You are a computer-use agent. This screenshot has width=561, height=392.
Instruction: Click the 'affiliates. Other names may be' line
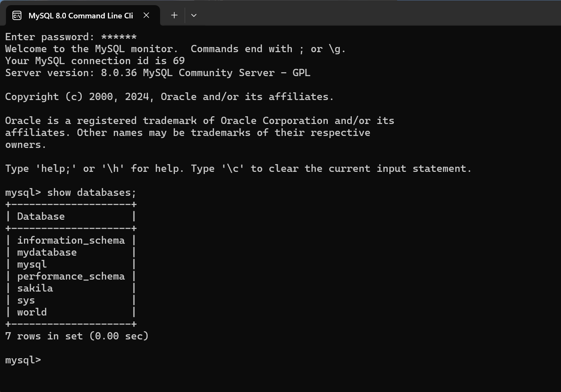[x=188, y=133]
